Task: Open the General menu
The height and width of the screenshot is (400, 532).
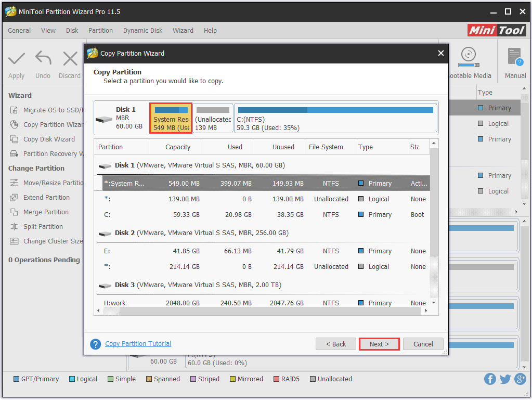Action: coord(19,31)
